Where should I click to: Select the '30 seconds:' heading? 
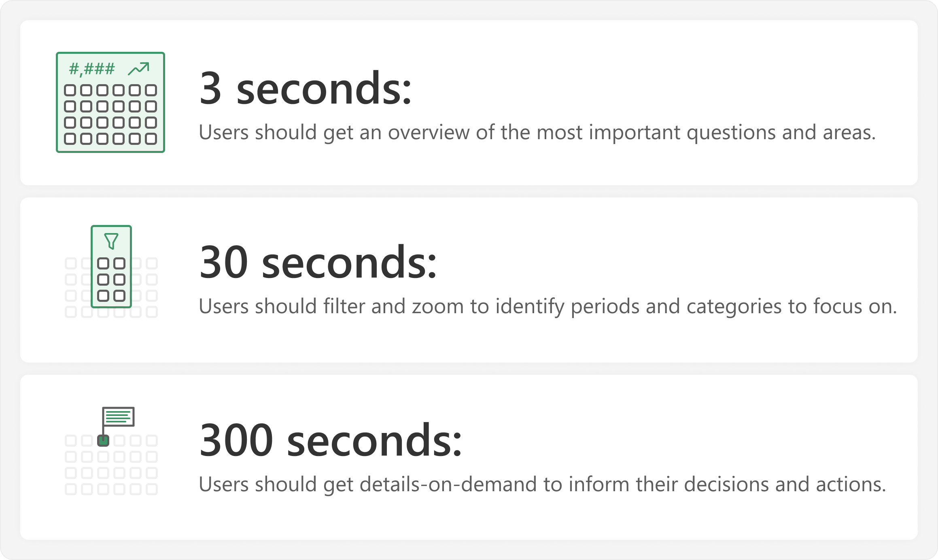pos(318,262)
